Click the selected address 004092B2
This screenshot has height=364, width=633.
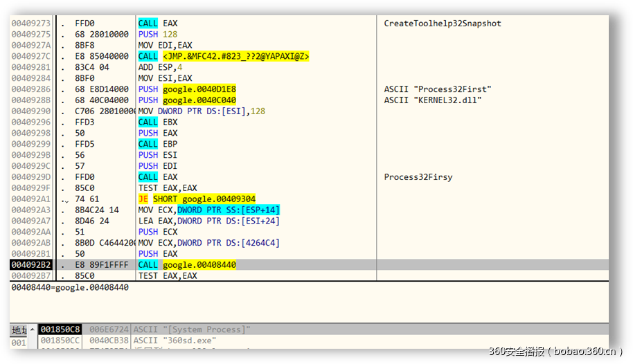tap(30, 264)
